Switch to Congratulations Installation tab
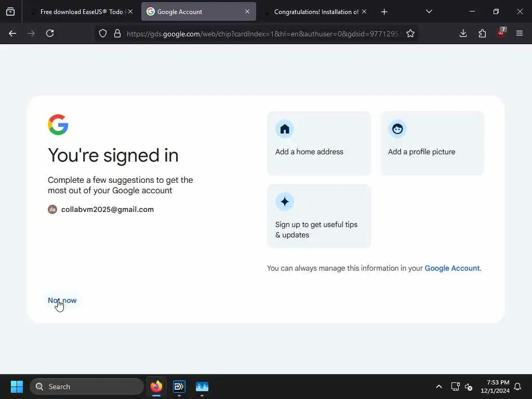Viewport: 532px width, 399px height. click(x=316, y=12)
